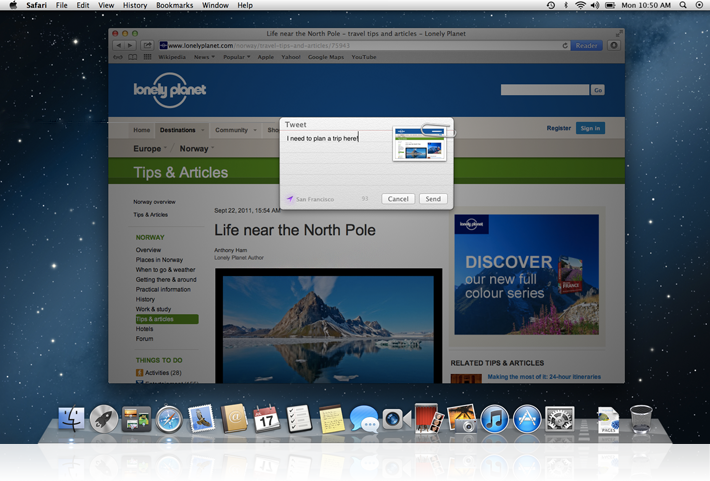Click Safari's Share toolbar button

[147, 45]
